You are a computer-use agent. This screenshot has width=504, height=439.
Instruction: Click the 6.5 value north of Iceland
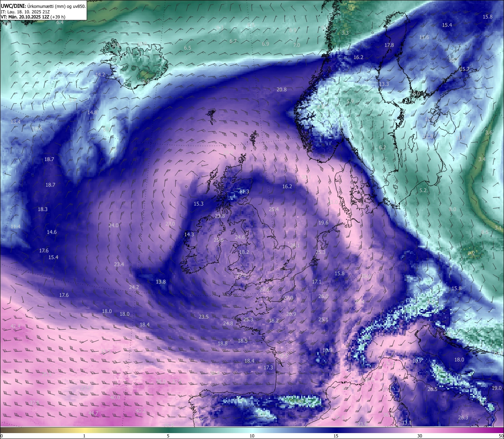pos(187,48)
